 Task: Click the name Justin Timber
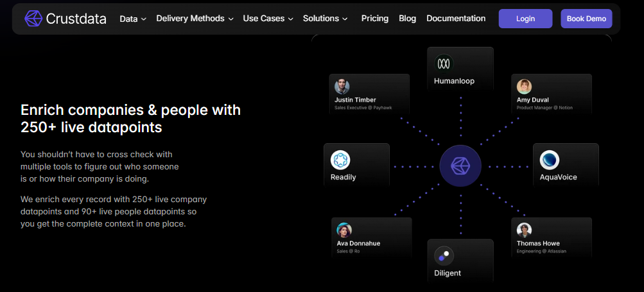pos(355,100)
